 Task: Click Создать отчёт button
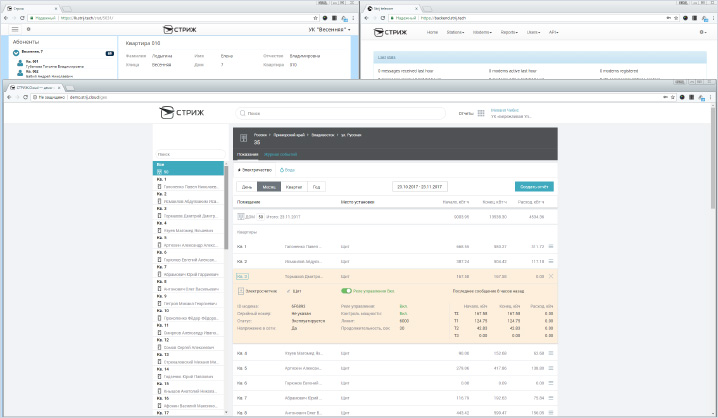point(534,187)
